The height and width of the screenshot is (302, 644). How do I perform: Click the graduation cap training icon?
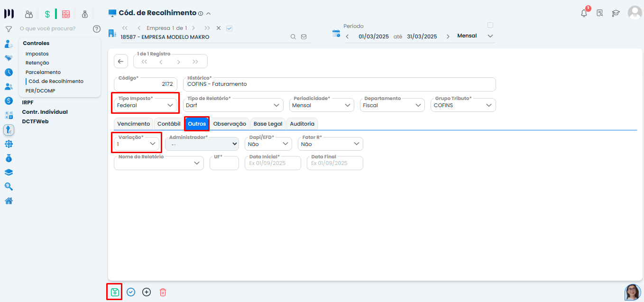616,13
